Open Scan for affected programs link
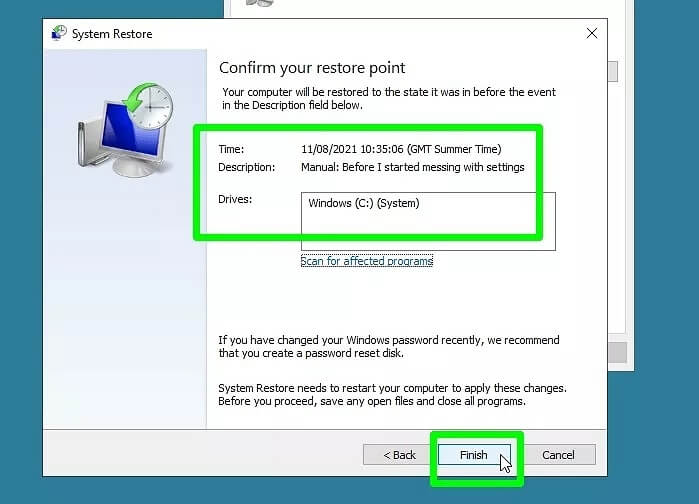This screenshot has height=504, width=699. point(367,261)
